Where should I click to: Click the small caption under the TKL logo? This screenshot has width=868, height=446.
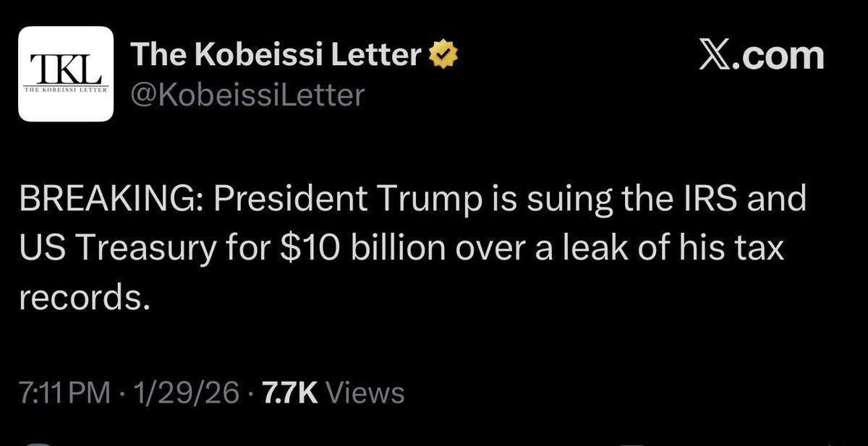click(65, 92)
